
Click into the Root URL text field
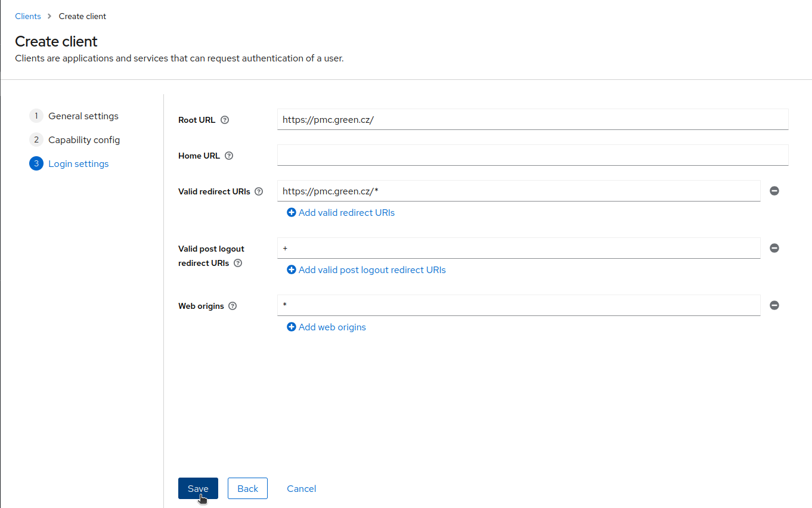click(532, 119)
